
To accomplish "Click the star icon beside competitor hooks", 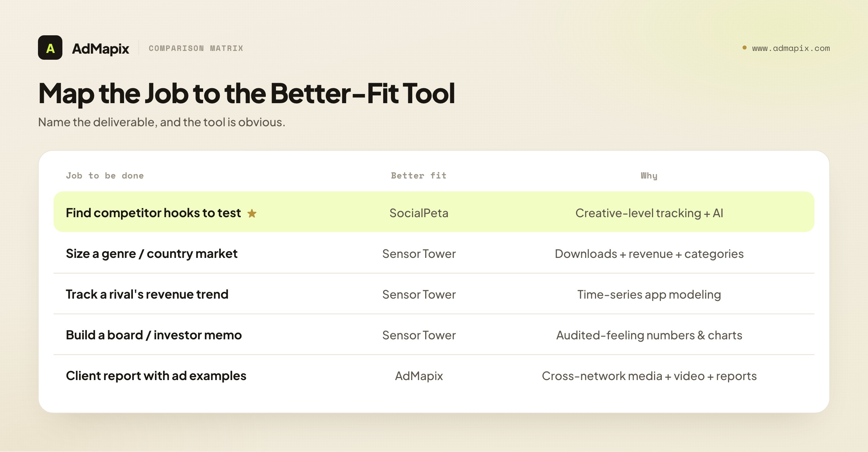I will pyautogui.click(x=252, y=213).
